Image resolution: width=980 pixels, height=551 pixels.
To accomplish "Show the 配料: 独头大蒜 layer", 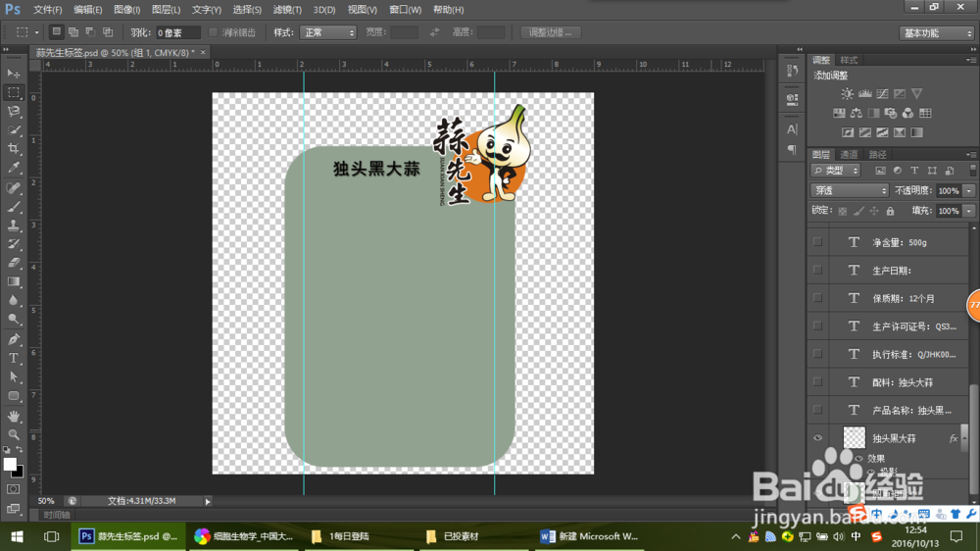I will (817, 382).
